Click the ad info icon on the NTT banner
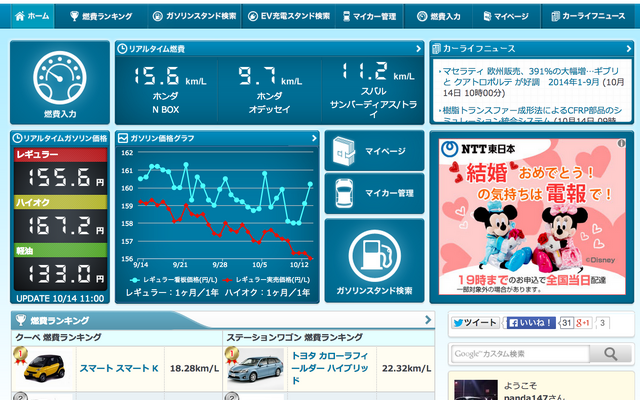The image size is (640, 400). [x=621, y=143]
